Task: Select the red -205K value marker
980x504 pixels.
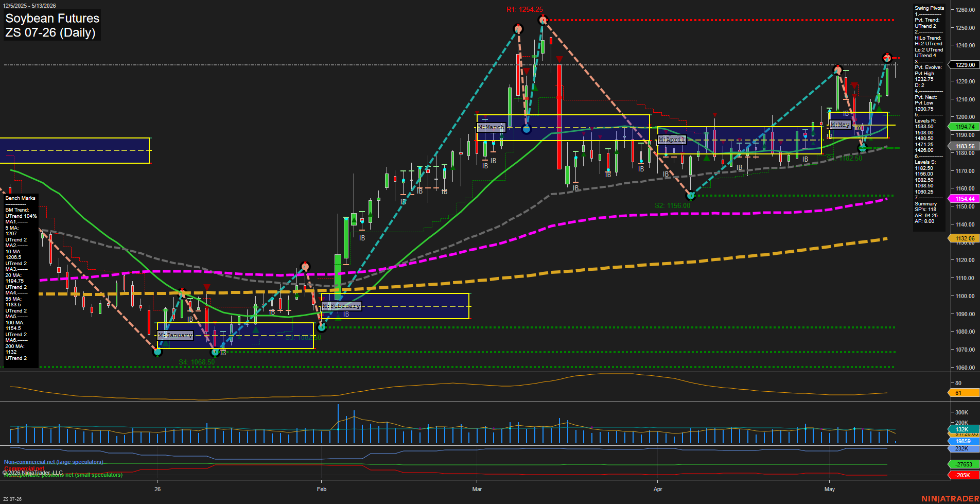Action: point(964,475)
